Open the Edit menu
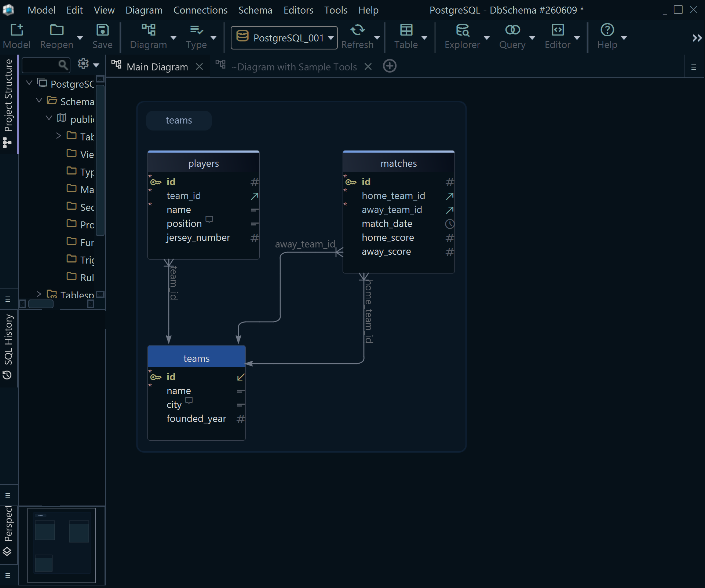This screenshot has width=705, height=588. click(x=74, y=10)
